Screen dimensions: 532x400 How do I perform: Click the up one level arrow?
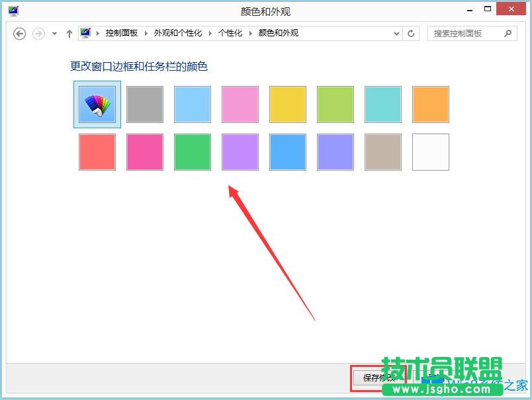coord(69,33)
